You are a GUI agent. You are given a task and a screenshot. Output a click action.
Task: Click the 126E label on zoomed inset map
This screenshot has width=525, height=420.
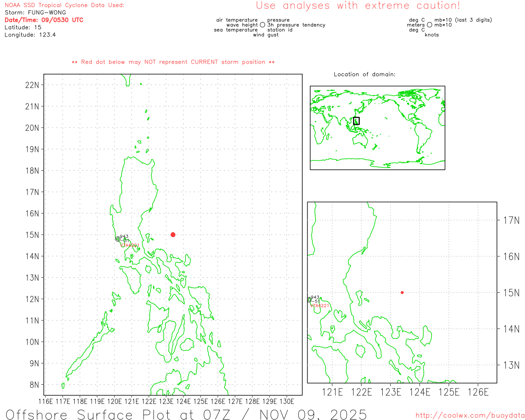click(478, 392)
